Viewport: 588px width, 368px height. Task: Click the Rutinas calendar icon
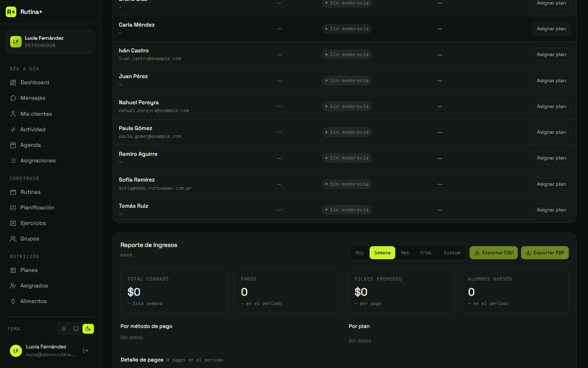[13, 192]
